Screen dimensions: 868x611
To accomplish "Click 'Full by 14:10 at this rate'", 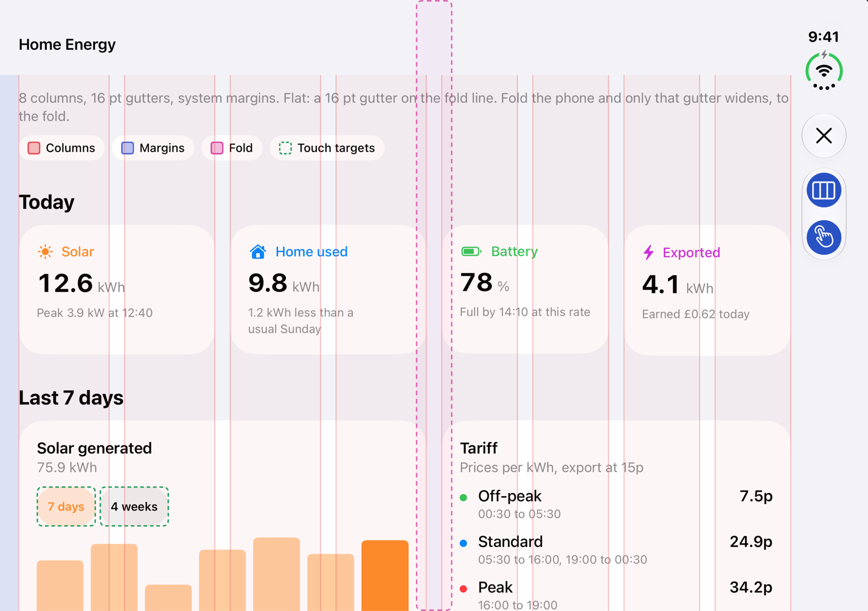I will [x=525, y=312].
